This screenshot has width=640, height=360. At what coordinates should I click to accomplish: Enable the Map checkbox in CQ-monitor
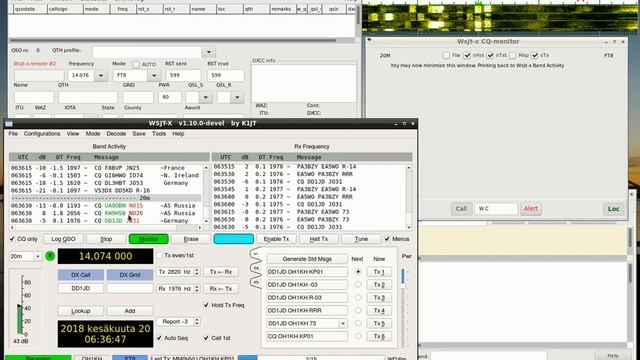coord(513,55)
